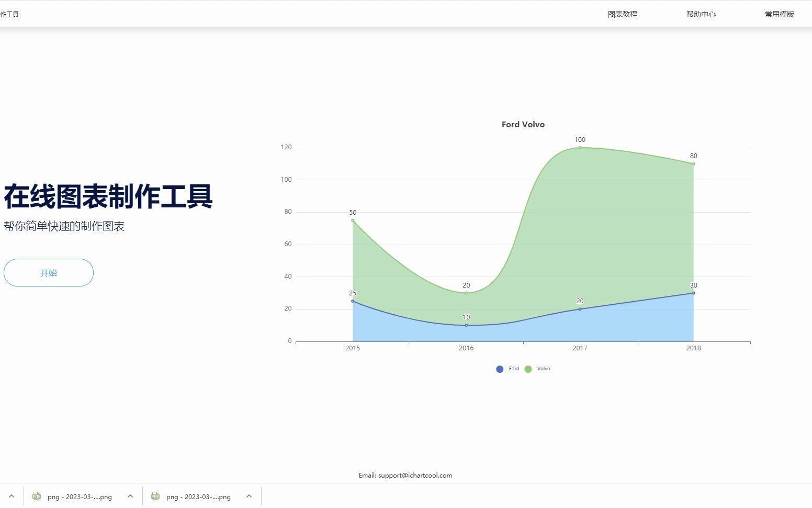Click the Volvo data point labeled 100
Viewport: 812px width, 508px height.
580,148
